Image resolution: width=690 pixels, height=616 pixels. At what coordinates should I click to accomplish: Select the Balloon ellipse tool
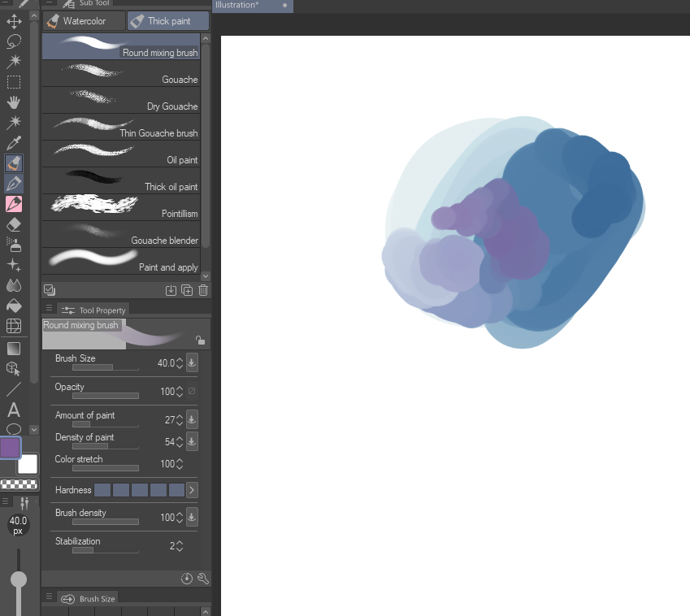(x=14, y=428)
